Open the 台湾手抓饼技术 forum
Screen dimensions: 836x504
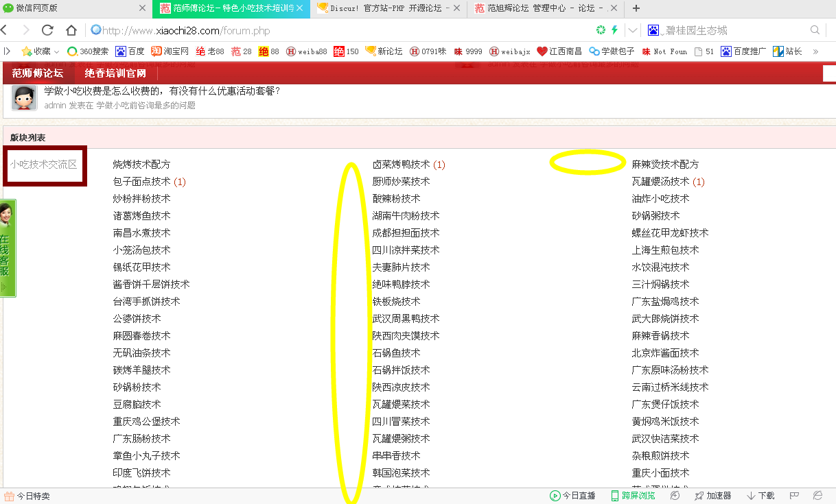click(146, 302)
